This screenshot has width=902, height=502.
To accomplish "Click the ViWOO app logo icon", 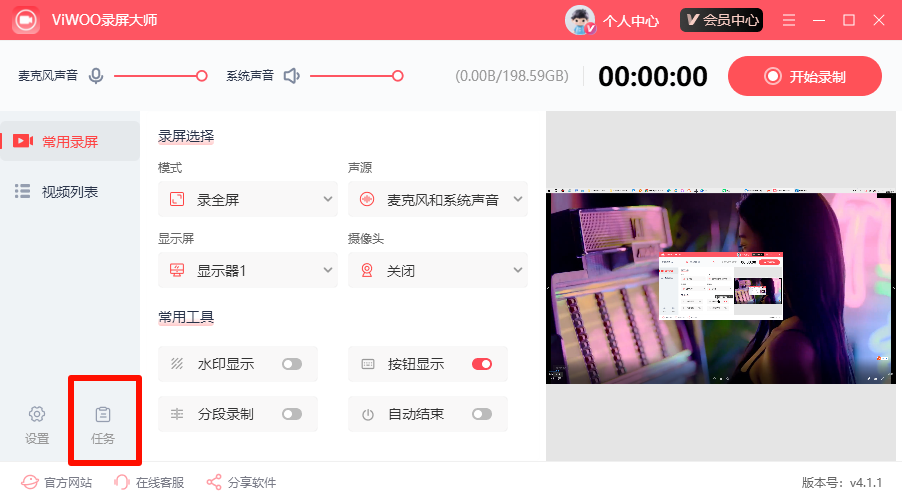I will tap(26, 20).
